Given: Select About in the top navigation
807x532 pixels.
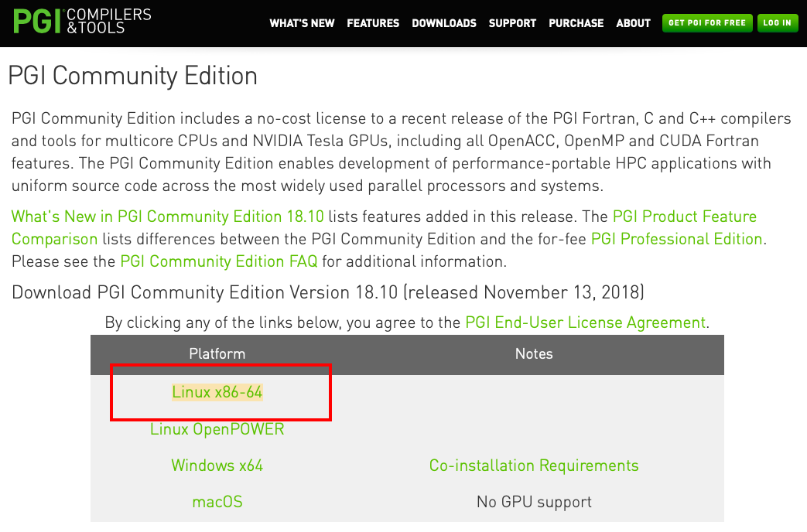Looking at the screenshot, I should [x=633, y=23].
